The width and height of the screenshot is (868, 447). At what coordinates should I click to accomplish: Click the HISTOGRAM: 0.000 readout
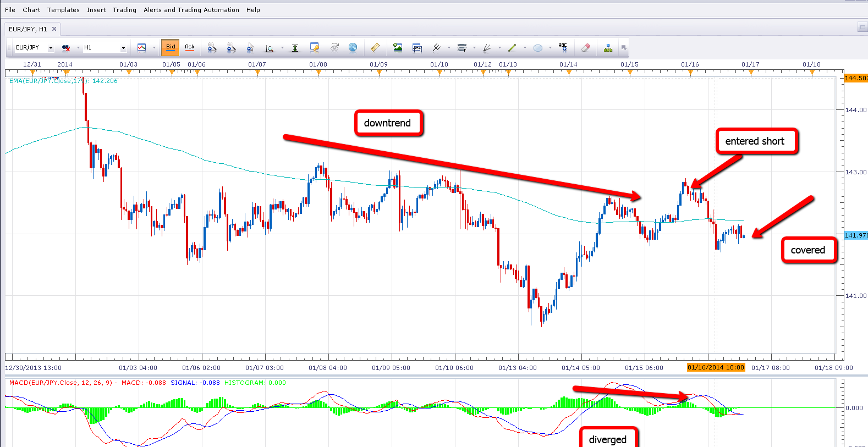coord(255,383)
